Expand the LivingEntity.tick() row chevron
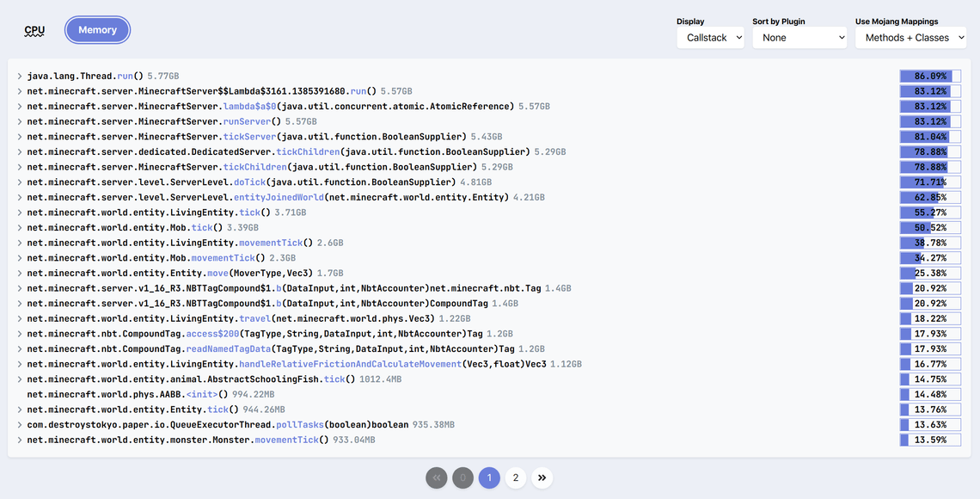 point(19,213)
